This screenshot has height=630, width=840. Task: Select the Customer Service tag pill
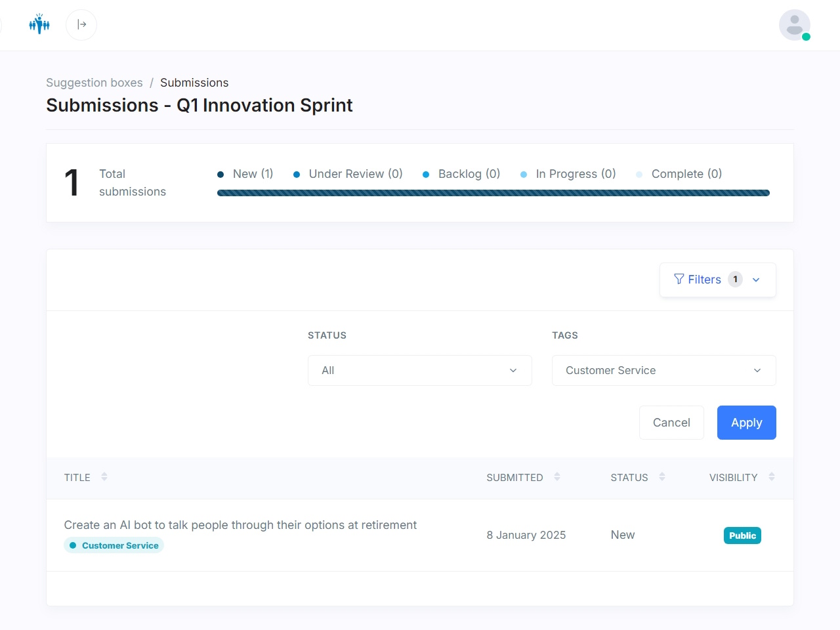click(113, 545)
